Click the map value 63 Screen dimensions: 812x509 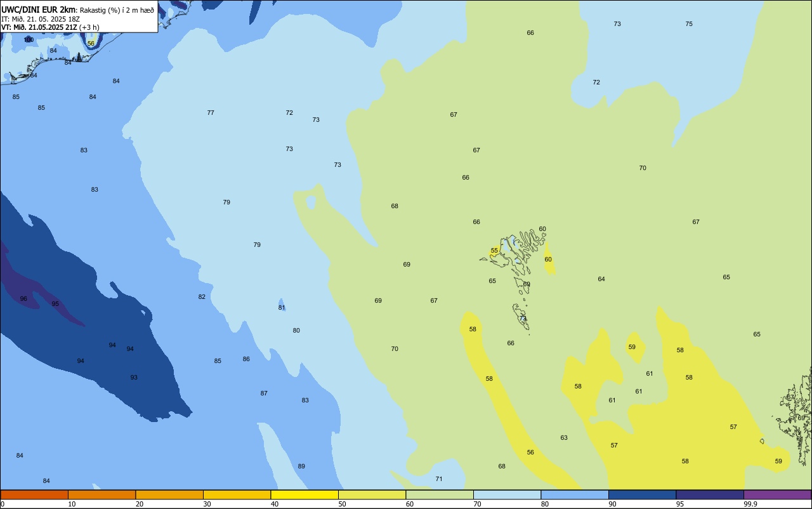coord(564,438)
